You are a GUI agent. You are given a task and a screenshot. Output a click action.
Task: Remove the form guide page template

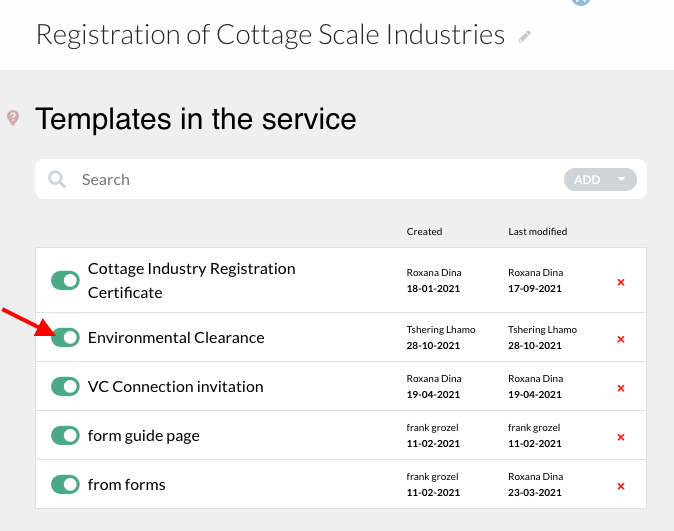[x=621, y=437]
